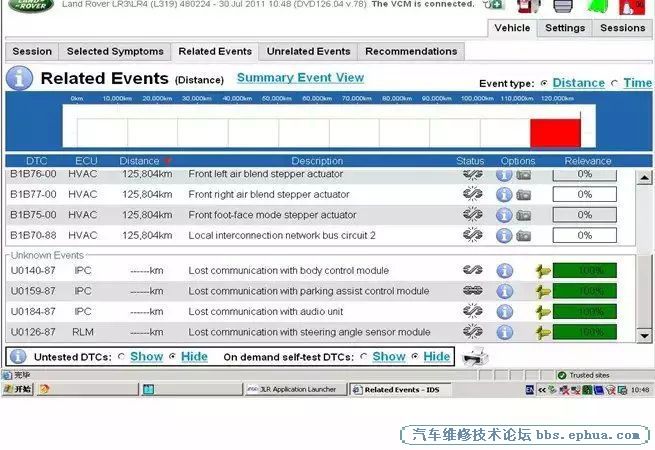This screenshot has height=450, width=655.
Task: Click the printer icon
Action: coord(475,356)
